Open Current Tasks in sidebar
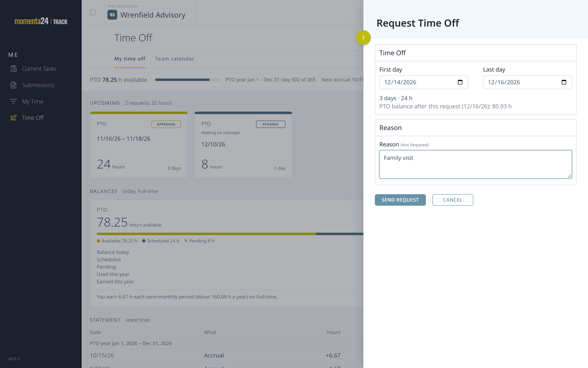The width and height of the screenshot is (588, 368). coord(39,69)
